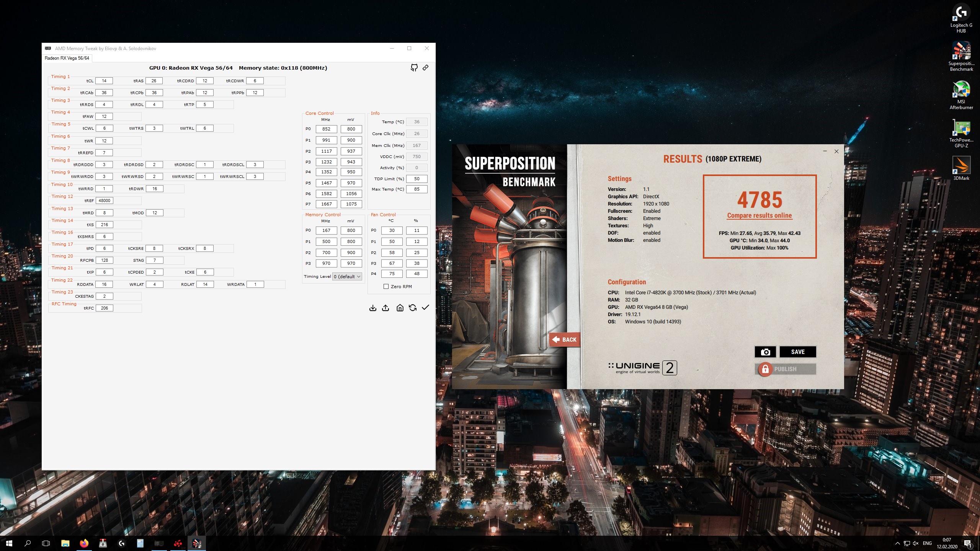Image resolution: width=980 pixels, height=551 pixels.
Task: Click the tCL timing input field
Action: [x=104, y=81]
